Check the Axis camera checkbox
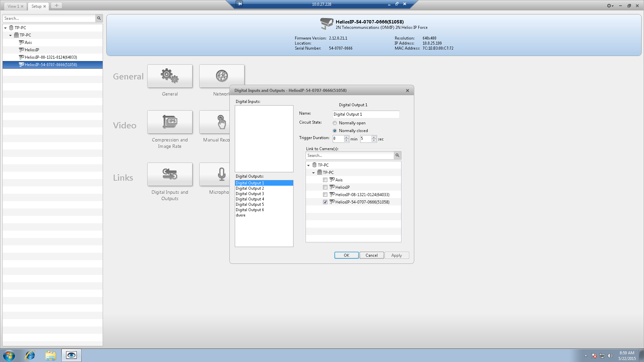 [325, 180]
